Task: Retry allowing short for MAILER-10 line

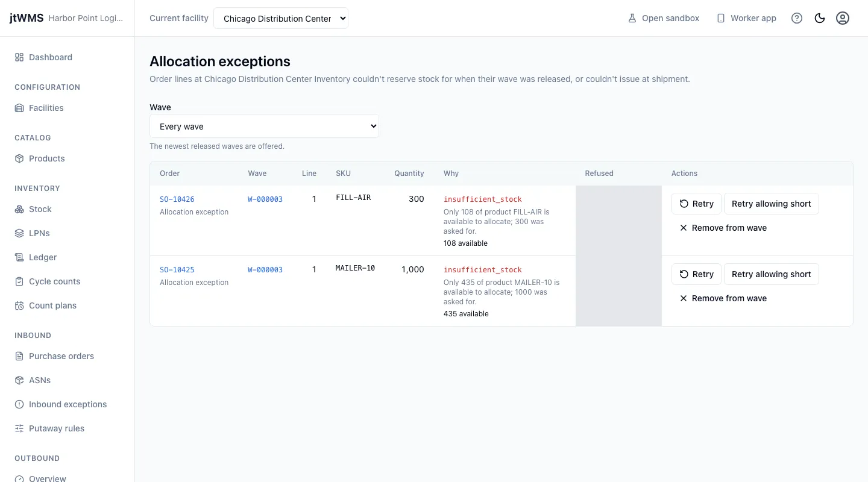Action: click(771, 274)
